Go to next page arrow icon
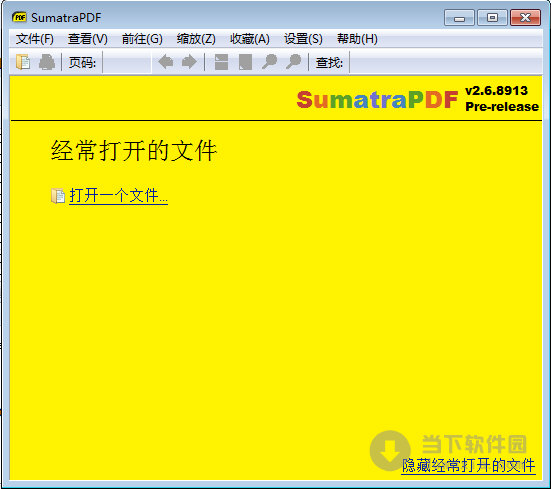The height and width of the screenshot is (489, 551). click(x=189, y=62)
